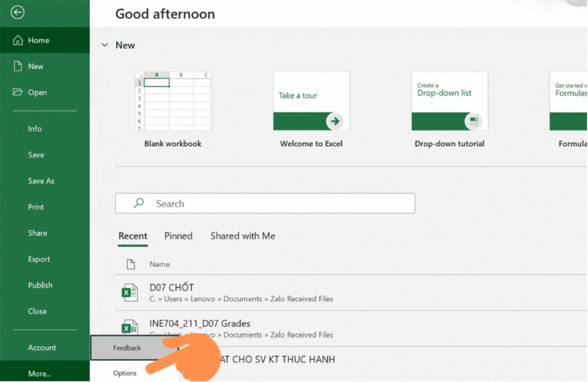Click the Take a tour arrow icon

(x=335, y=121)
